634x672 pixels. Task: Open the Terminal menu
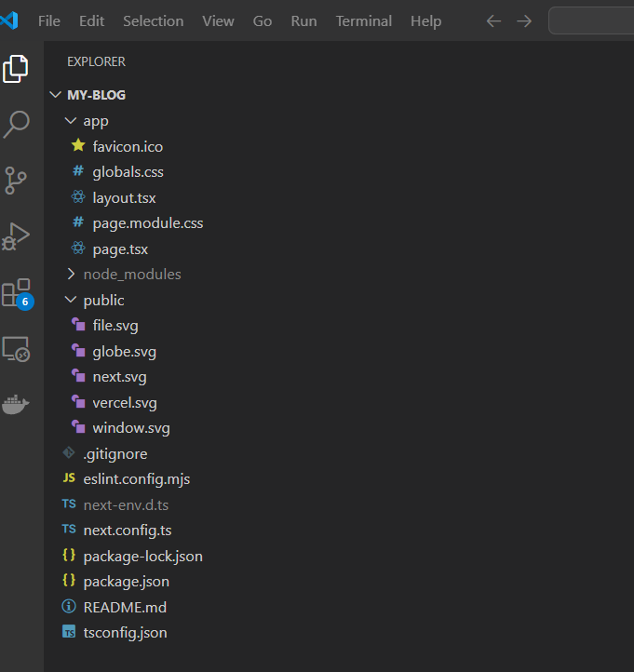click(364, 20)
